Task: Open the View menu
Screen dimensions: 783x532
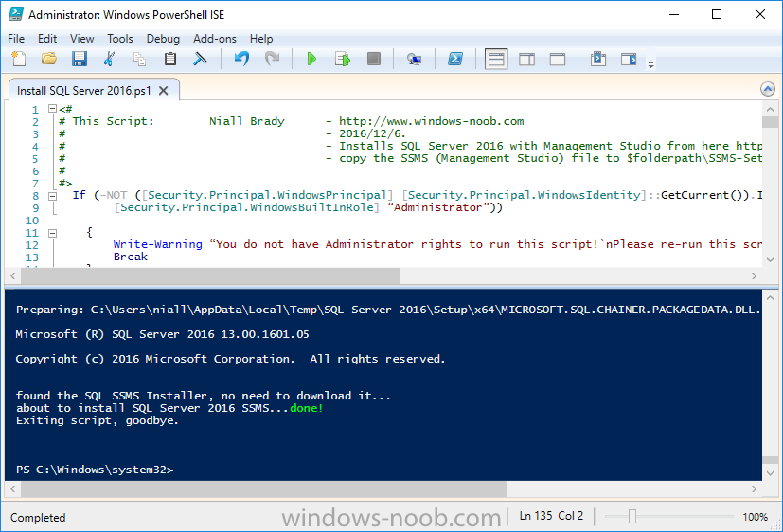Action: tap(81, 39)
